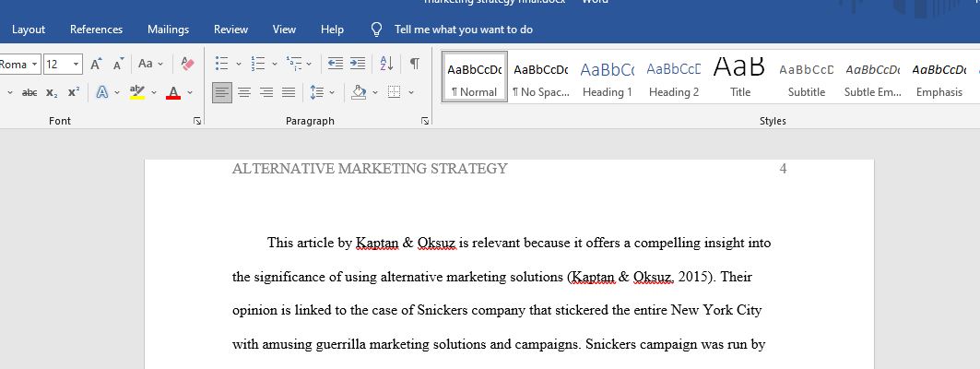980x369 pixels.
Task: Click the Borders icon
Action: pos(394,92)
